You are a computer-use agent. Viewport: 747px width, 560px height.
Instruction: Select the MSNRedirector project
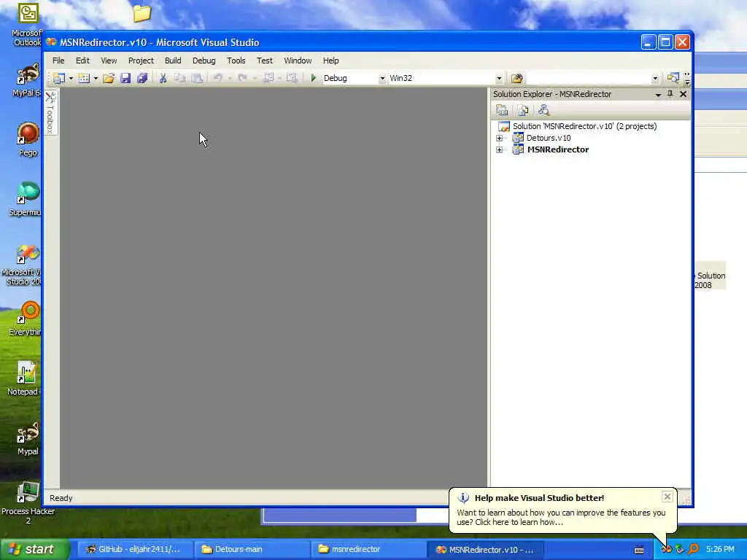[x=558, y=149]
